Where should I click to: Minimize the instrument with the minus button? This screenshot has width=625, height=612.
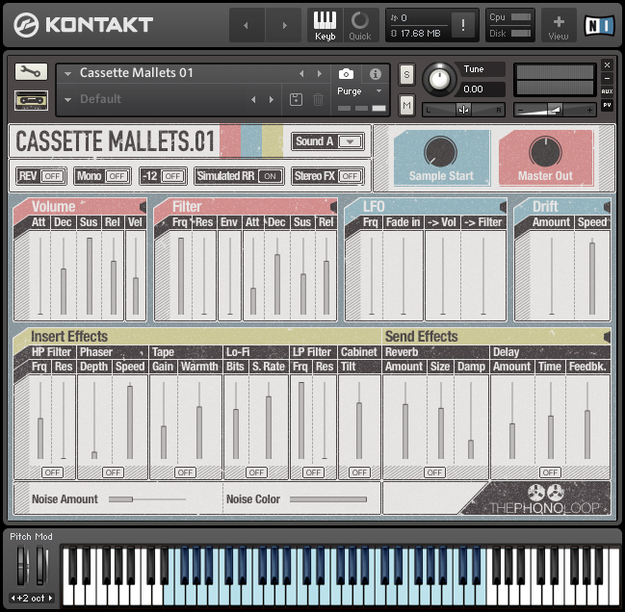(607, 78)
